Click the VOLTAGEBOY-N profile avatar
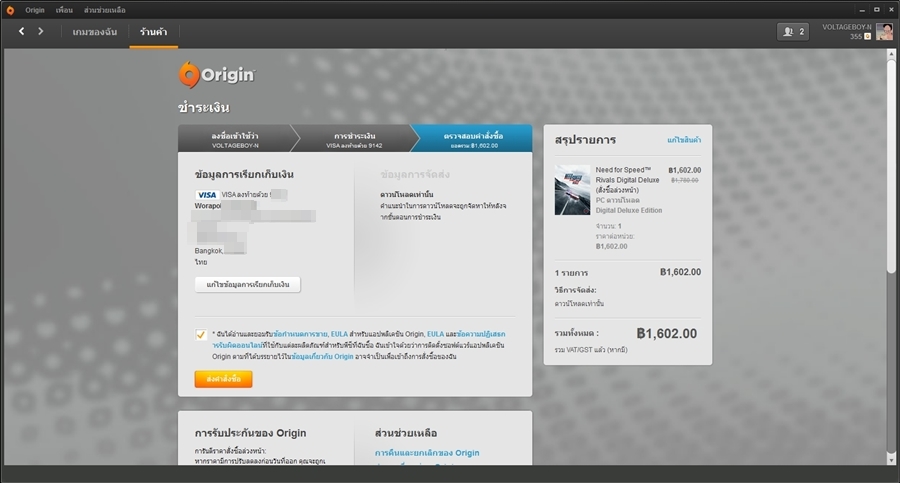This screenshot has height=483, width=900. [x=884, y=32]
